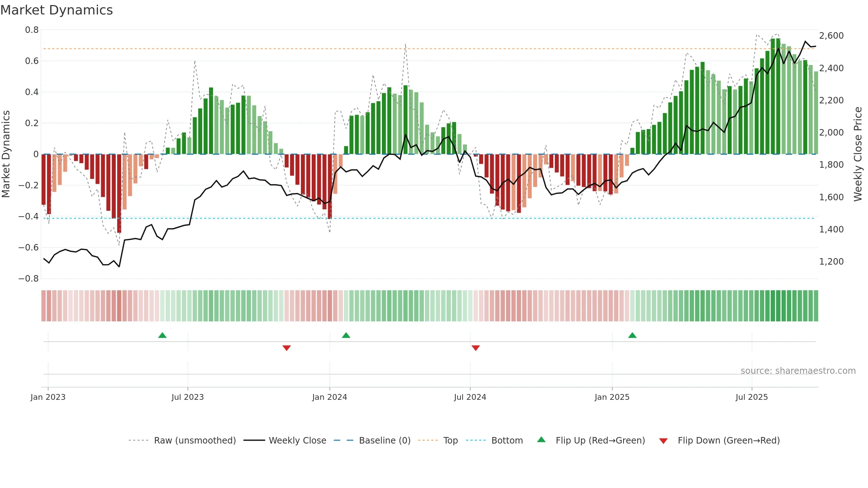868x488 pixels.
Task: Click the Weekly Close Price axis title
Action: pyautogui.click(x=858, y=154)
